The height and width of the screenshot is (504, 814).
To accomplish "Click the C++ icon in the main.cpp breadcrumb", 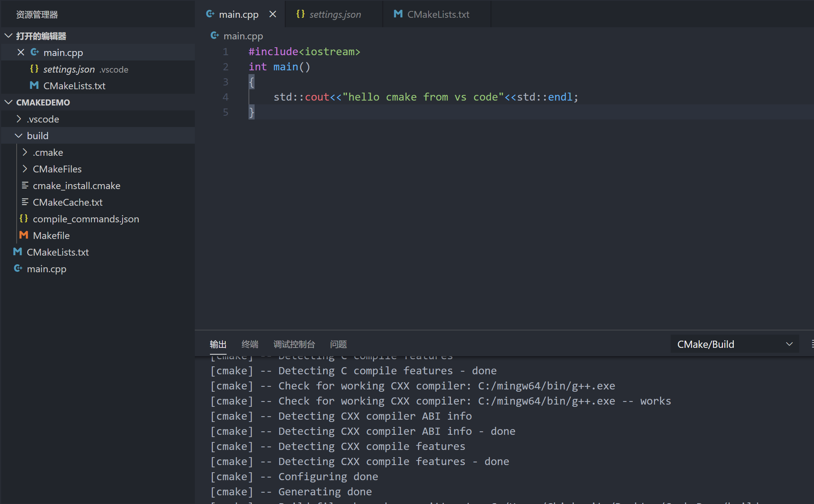I will (215, 35).
